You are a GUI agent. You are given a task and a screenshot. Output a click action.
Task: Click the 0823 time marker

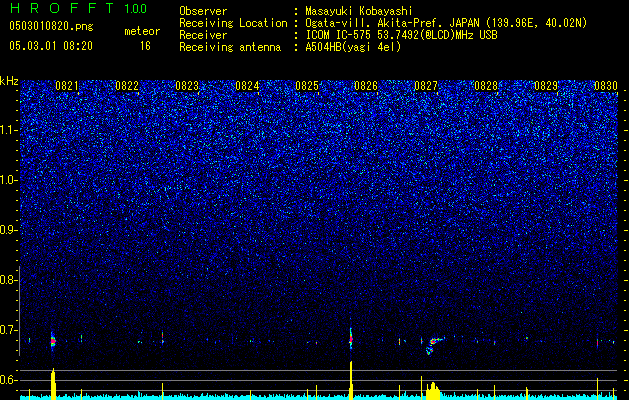pyautogui.click(x=187, y=86)
